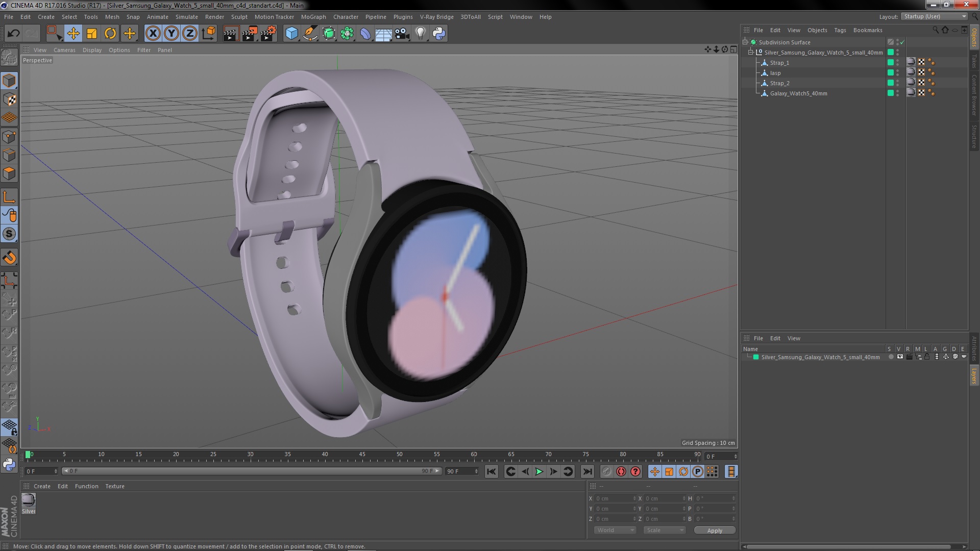Toggle layer visibility eye in Layers panel
This screenshot has width=980, height=551.
[900, 357]
